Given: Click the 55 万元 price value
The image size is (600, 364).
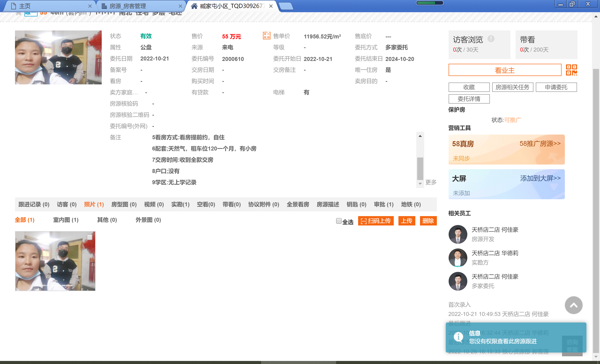Looking at the screenshot, I should click(231, 37).
